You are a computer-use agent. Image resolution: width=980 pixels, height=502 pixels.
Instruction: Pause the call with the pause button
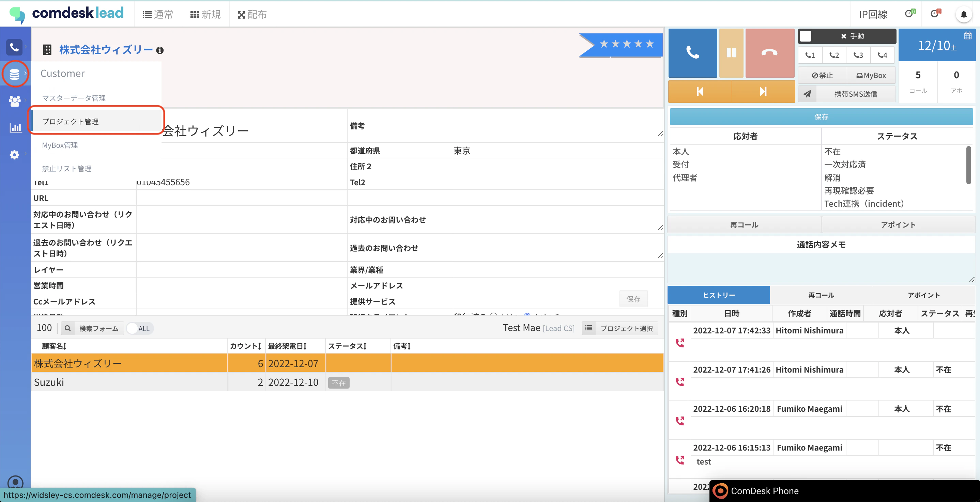(x=731, y=52)
